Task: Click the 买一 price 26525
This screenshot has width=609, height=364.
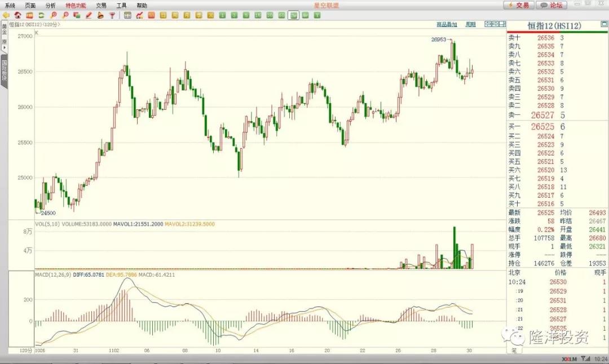Action: pyautogui.click(x=542, y=127)
